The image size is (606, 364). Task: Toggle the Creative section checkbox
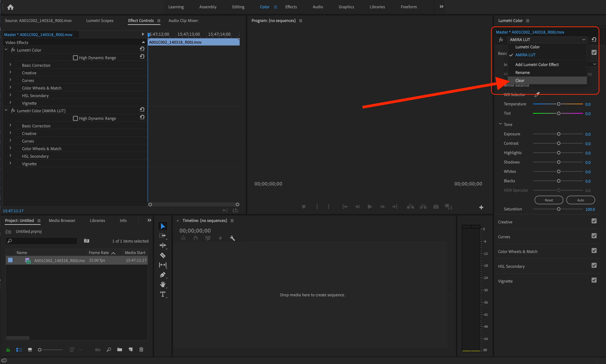coord(594,221)
